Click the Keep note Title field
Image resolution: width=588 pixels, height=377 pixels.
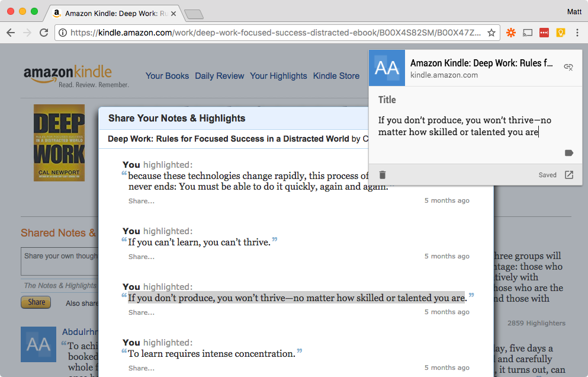click(387, 100)
